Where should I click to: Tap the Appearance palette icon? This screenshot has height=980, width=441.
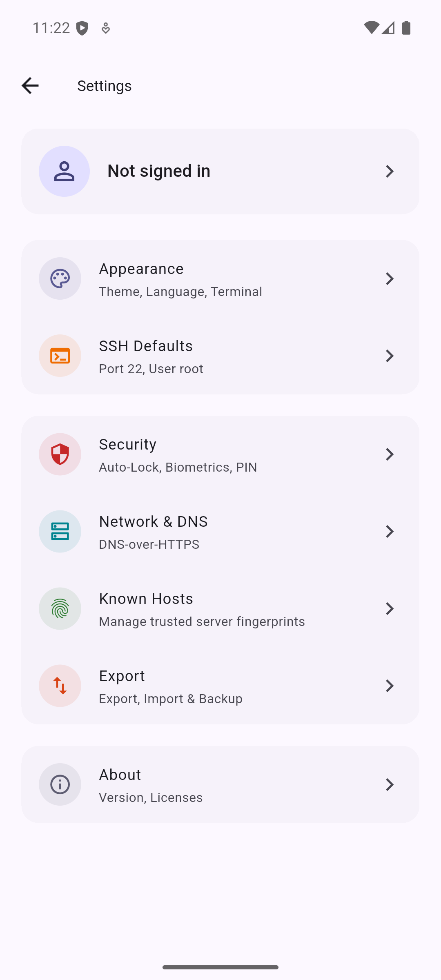coord(60,278)
